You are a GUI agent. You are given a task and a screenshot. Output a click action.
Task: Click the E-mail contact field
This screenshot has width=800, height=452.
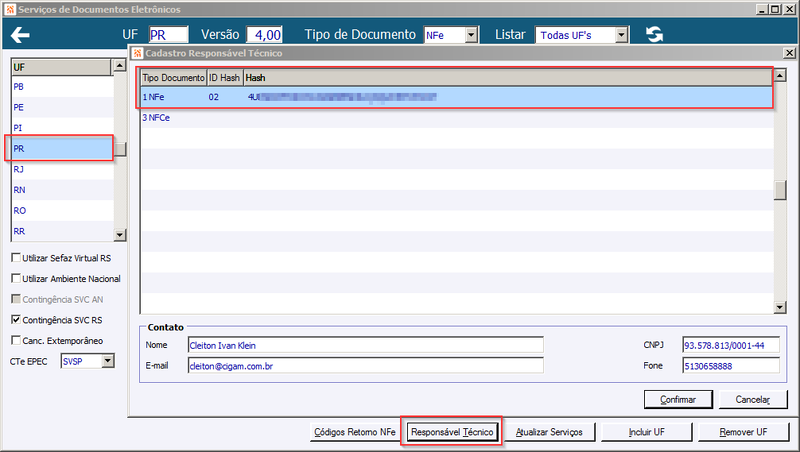pos(365,365)
